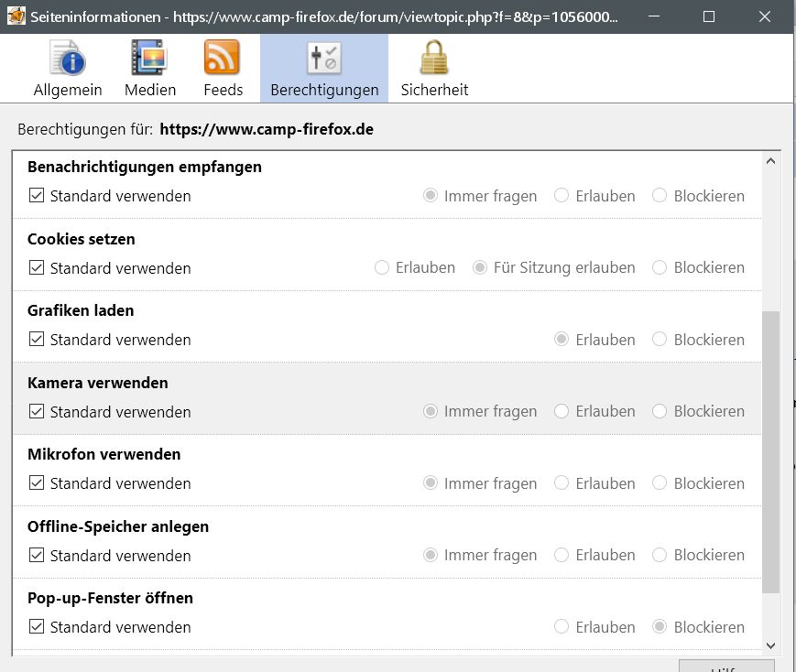
Task: Select Erlauben for Pop-up-Fenster öffnen
Action: (562, 627)
